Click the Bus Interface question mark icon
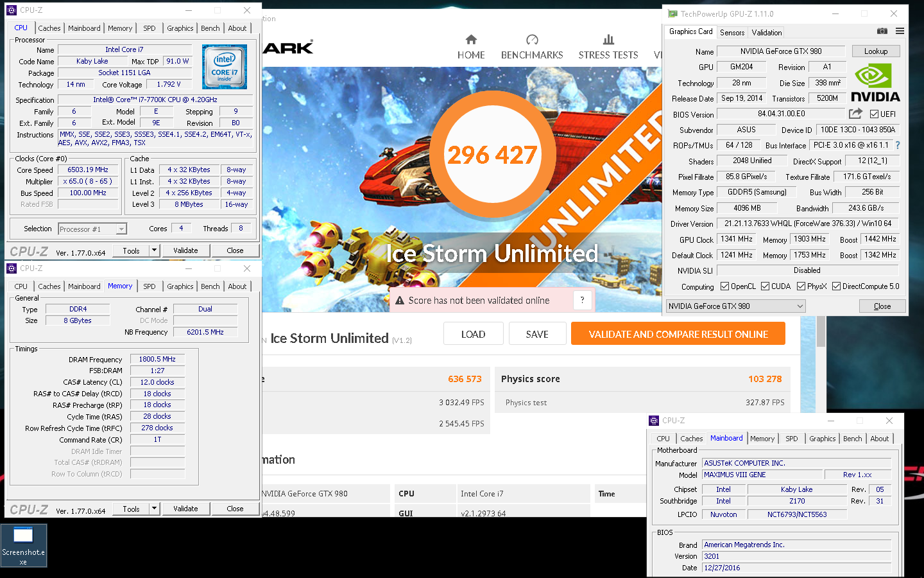This screenshot has width=924, height=578. 898,145
